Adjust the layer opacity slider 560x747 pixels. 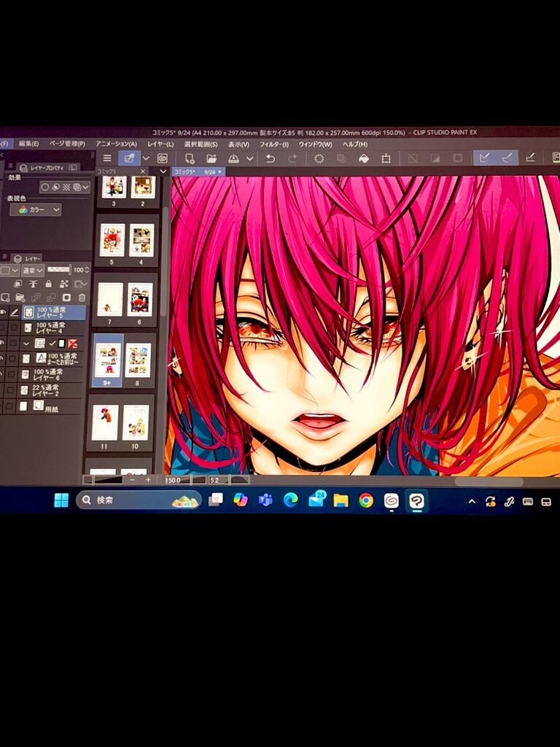pyautogui.click(x=59, y=270)
